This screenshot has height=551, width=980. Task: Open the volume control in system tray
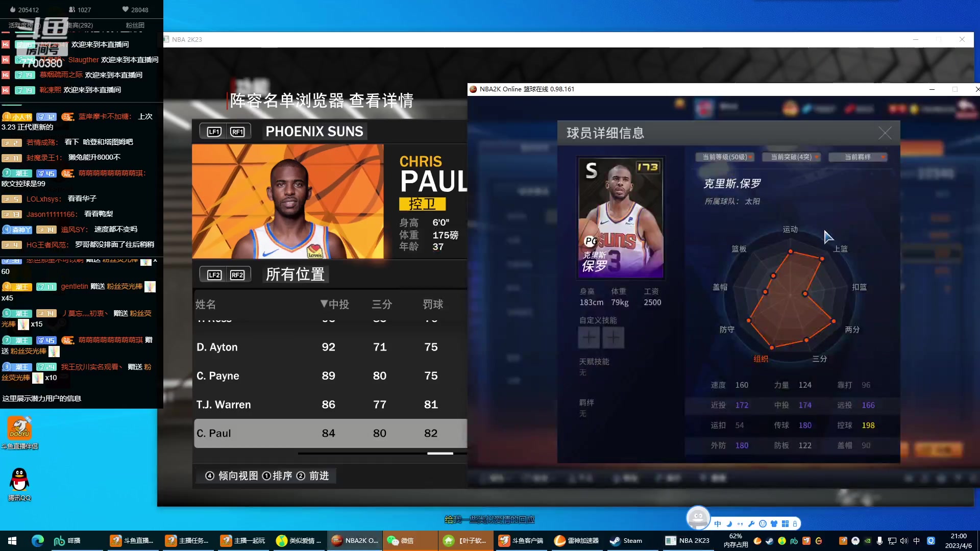[904, 541]
